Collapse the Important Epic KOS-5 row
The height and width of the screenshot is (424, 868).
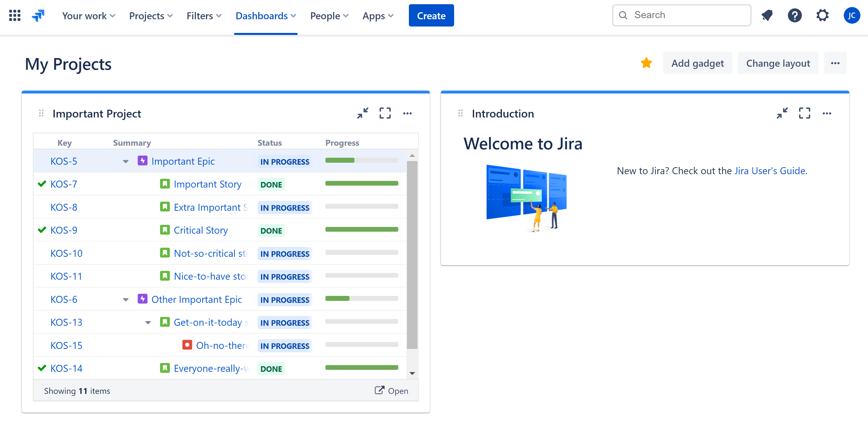[x=125, y=161]
